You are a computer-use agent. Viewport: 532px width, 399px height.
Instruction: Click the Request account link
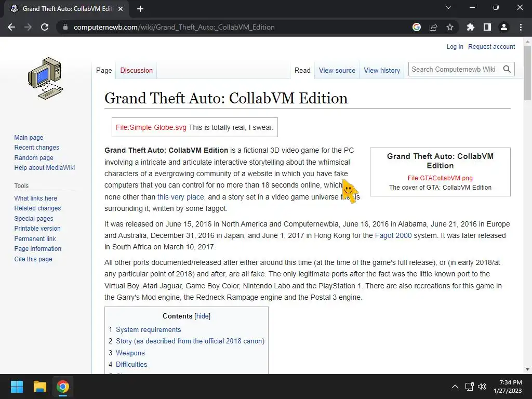(491, 46)
